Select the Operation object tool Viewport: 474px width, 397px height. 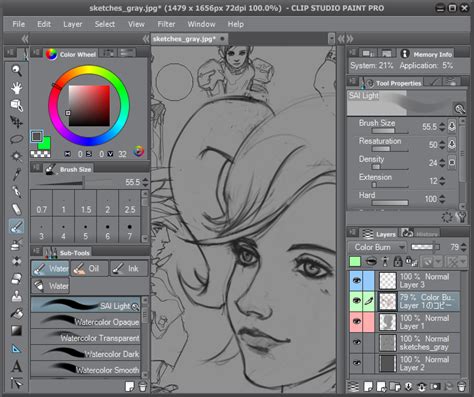point(16,105)
